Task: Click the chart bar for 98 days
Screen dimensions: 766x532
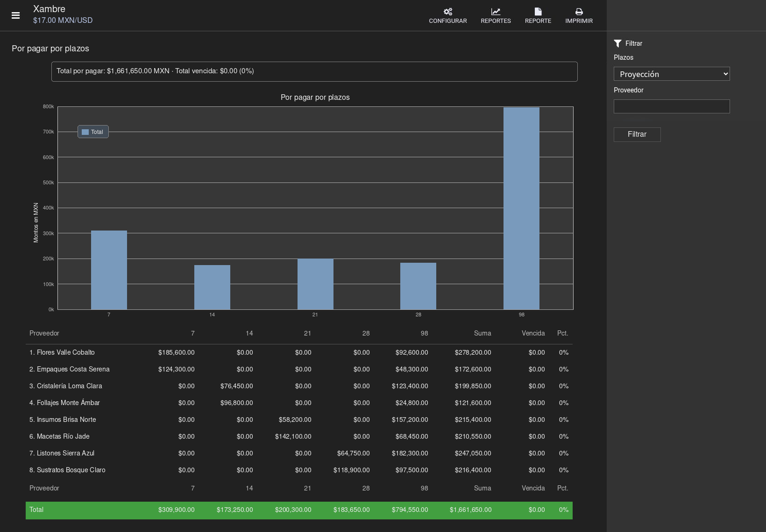Action: tap(521, 208)
